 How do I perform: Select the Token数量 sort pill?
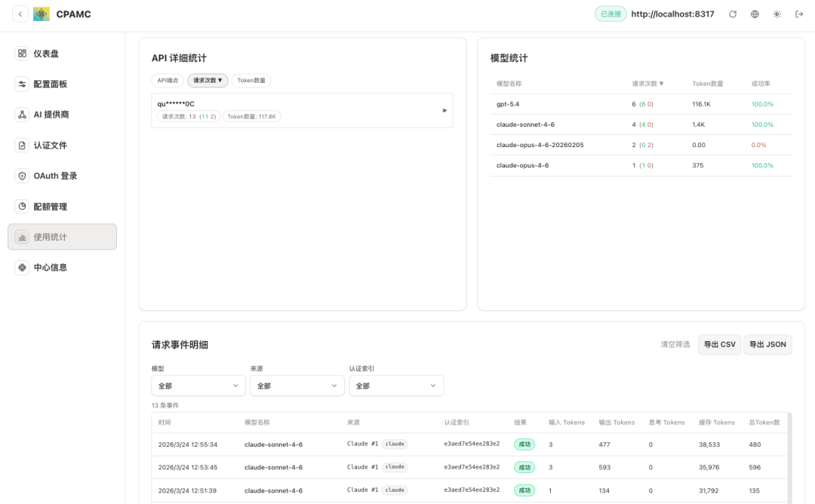251,80
